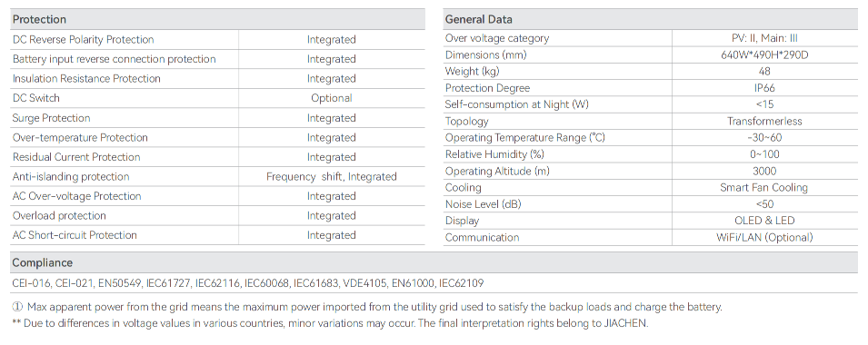Click the Frequency shift, Integrated value
The image size is (868, 345).
pos(331,177)
